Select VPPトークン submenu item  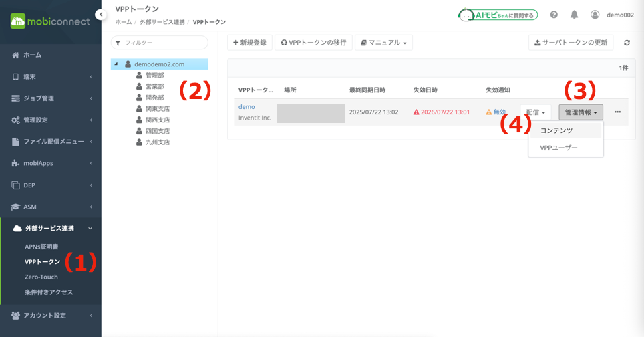[42, 262]
